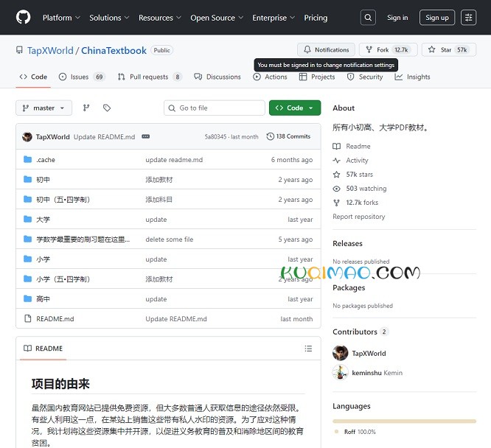The height and width of the screenshot is (448, 491).
Task: Open the Projects tab
Action: [317, 77]
